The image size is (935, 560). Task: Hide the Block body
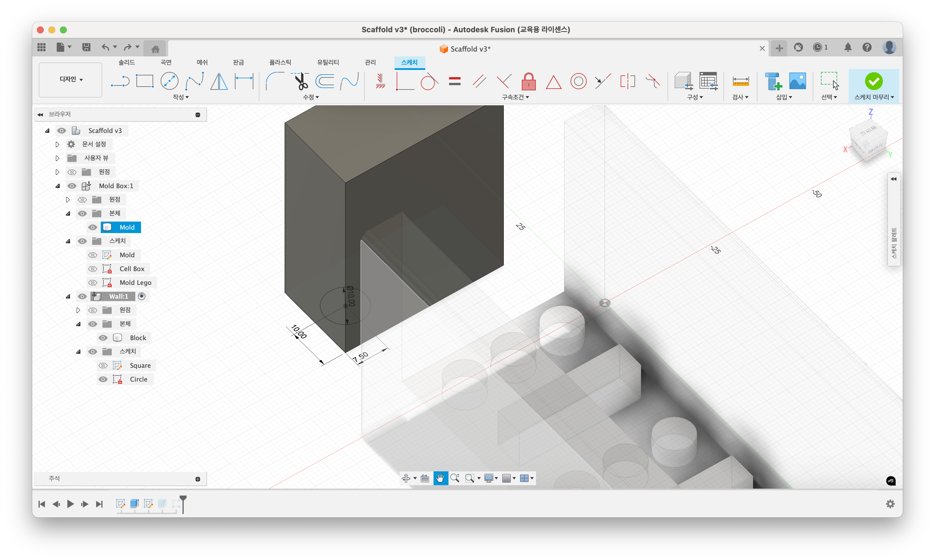point(103,338)
